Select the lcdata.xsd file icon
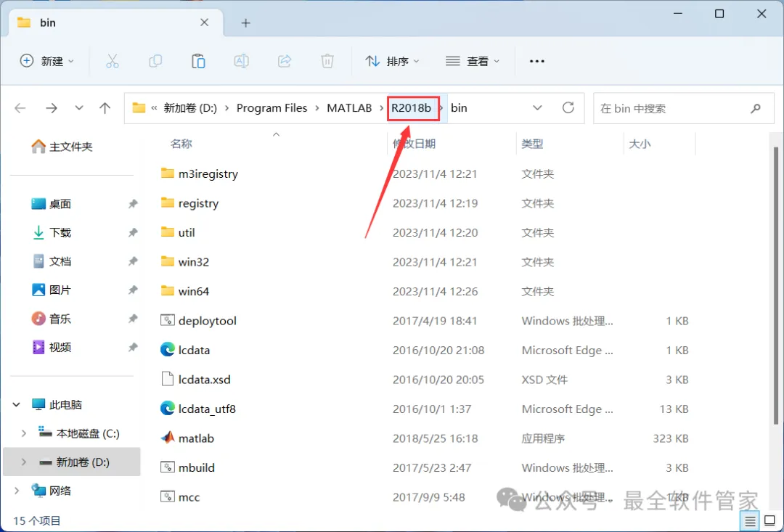This screenshot has width=784, height=532. (168, 379)
